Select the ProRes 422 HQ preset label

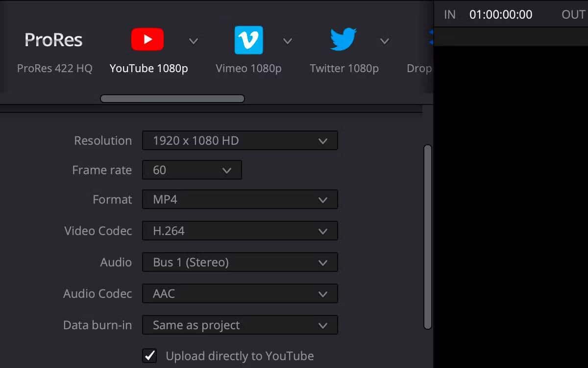click(x=53, y=68)
